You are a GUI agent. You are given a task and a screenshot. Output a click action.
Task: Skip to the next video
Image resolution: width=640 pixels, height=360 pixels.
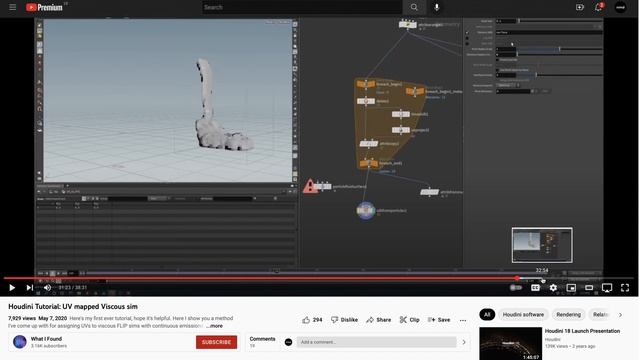[x=29, y=288]
